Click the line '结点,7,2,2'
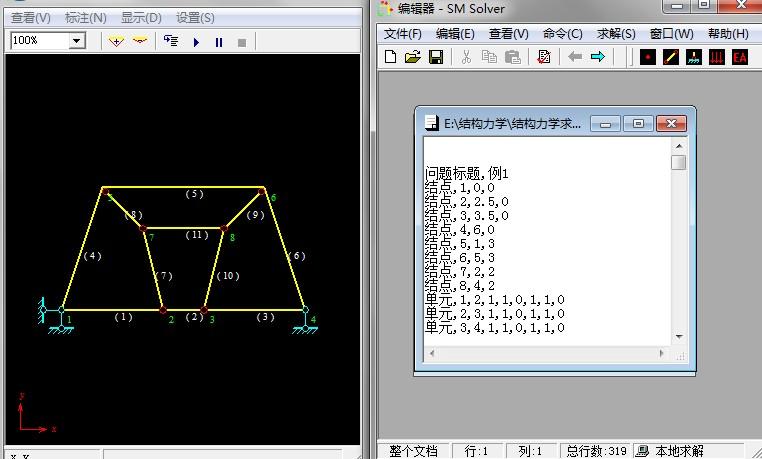Viewport: 762px width, 459px height. click(460, 272)
